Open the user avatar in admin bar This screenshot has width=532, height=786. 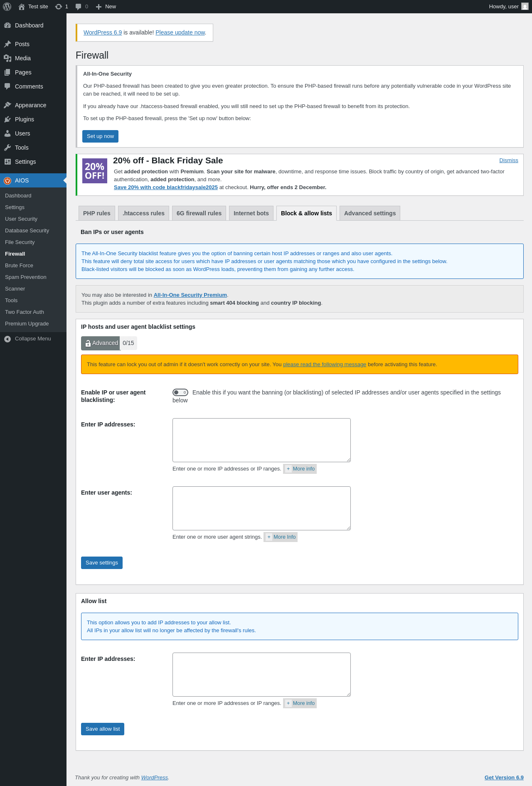click(x=525, y=7)
